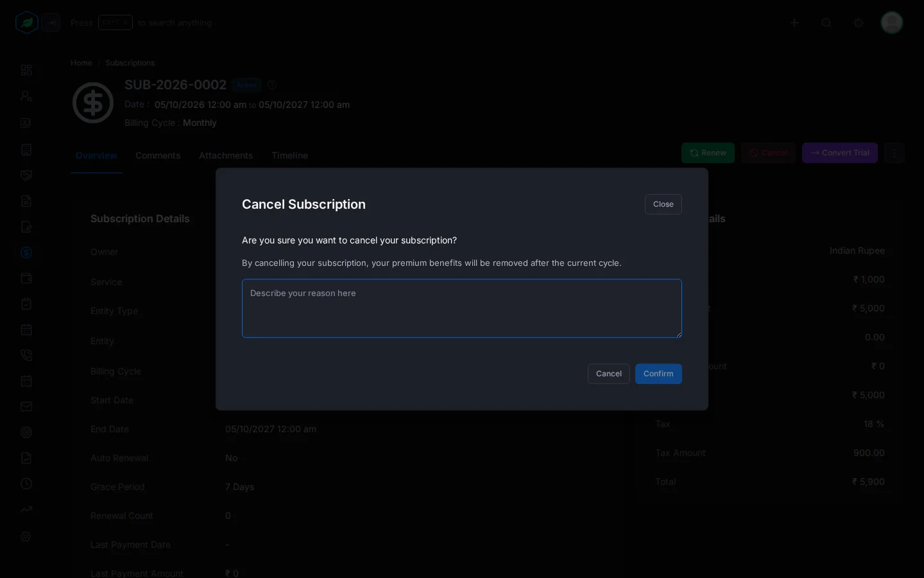The image size is (924, 578).
Task: Focus the 'Describe your reason here' textarea
Action: (462, 308)
